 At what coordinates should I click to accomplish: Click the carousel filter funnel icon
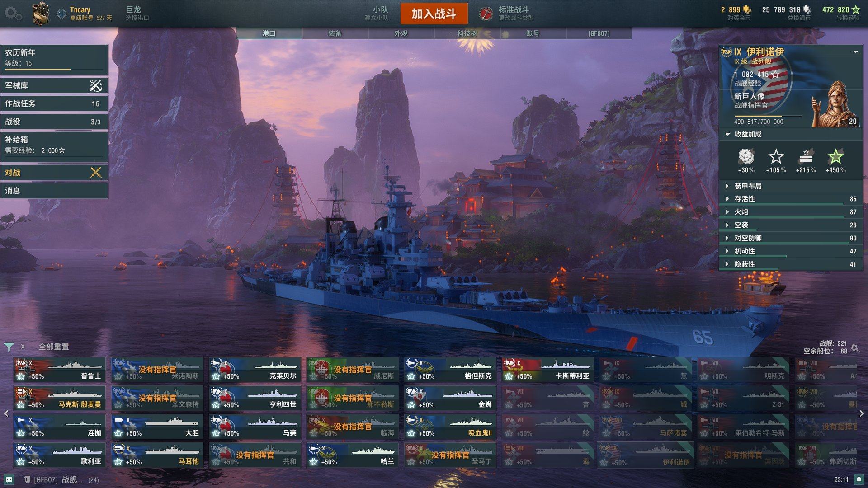tap(9, 347)
